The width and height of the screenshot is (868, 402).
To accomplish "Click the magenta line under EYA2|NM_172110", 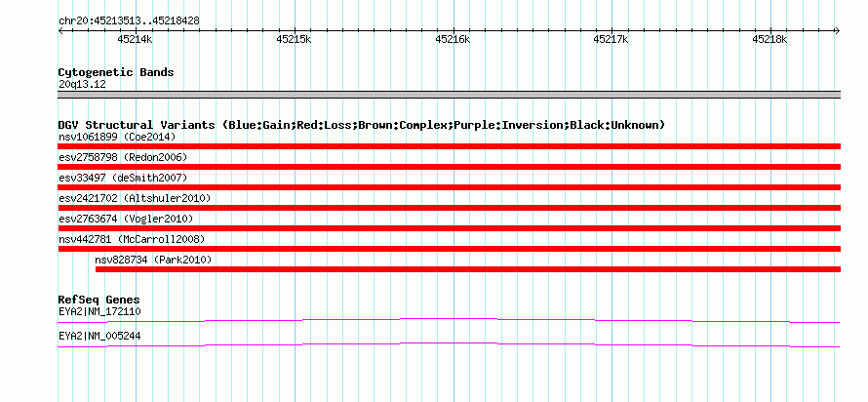I will click(449, 320).
